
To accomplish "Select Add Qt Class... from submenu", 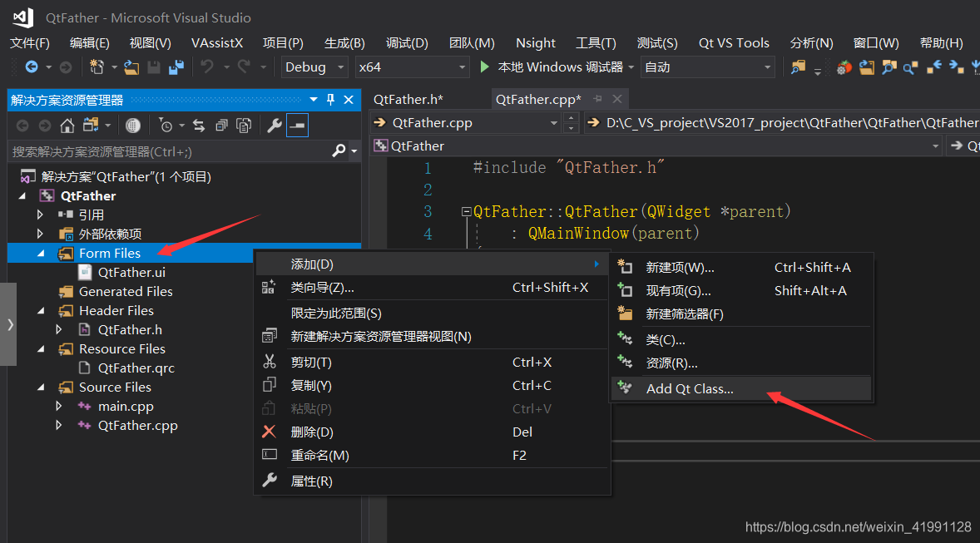I will pos(740,388).
